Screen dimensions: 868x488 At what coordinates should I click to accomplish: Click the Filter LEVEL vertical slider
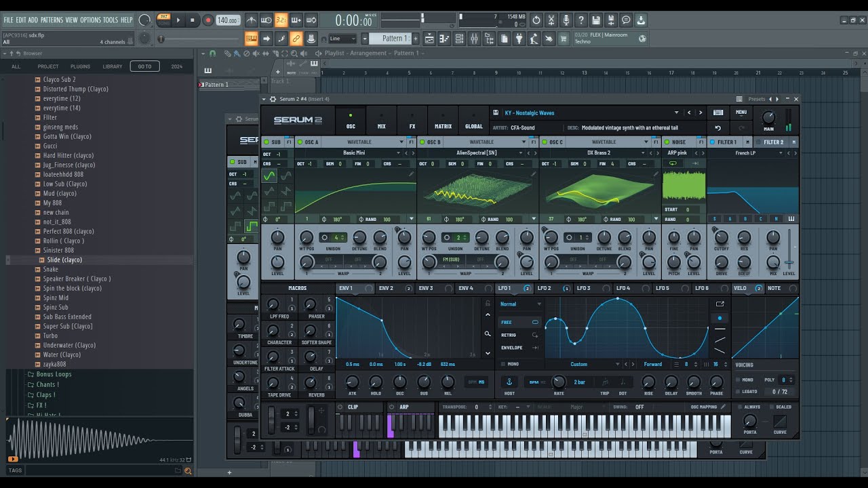point(789,249)
